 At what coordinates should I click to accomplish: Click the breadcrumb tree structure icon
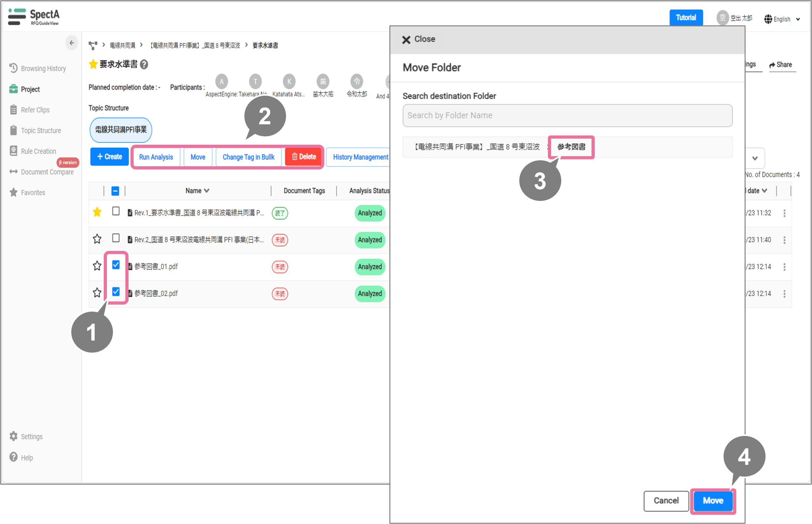point(93,45)
